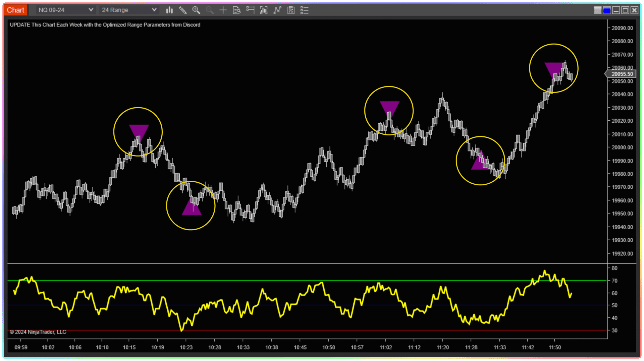The height and width of the screenshot is (361, 644).
Task: Open the properties list icon
Action: pyautogui.click(x=304, y=10)
